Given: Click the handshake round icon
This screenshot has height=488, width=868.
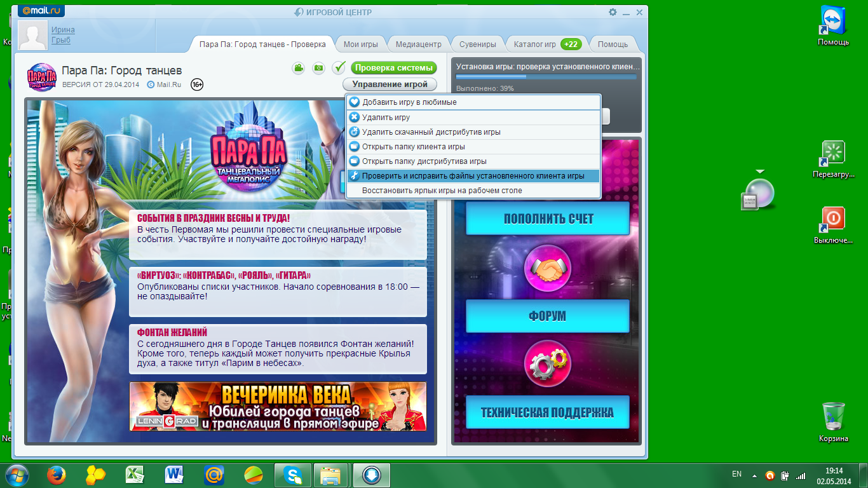Looking at the screenshot, I should click(547, 268).
